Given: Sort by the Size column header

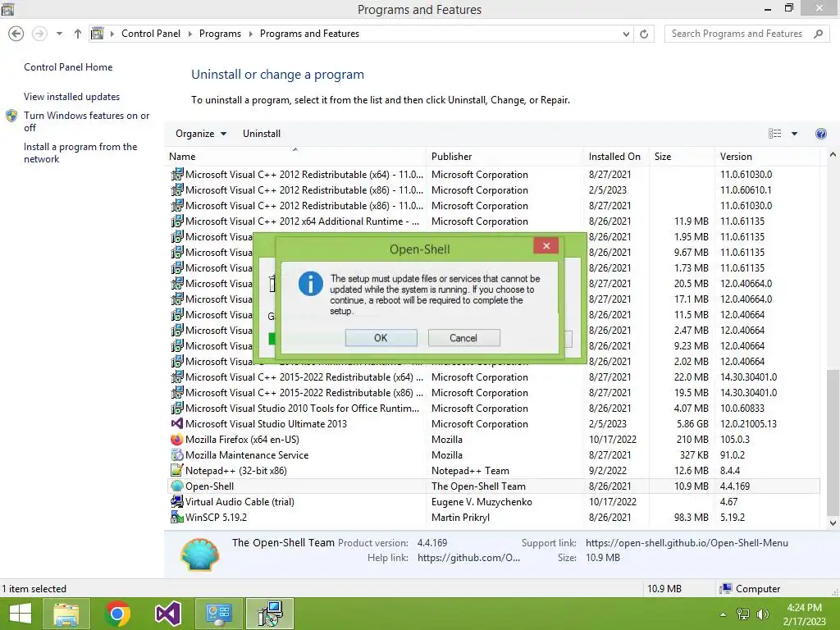Looking at the screenshot, I should click(x=682, y=157).
